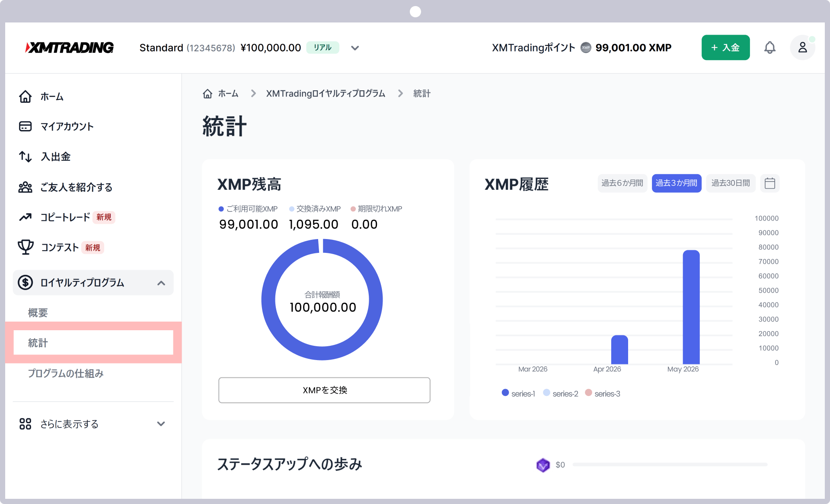Open the user profile avatar
The height and width of the screenshot is (504, 830).
802,48
